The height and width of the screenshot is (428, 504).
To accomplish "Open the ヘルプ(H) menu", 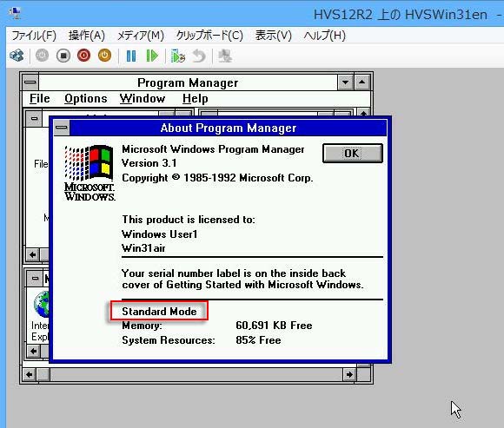I will [x=325, y=36].
